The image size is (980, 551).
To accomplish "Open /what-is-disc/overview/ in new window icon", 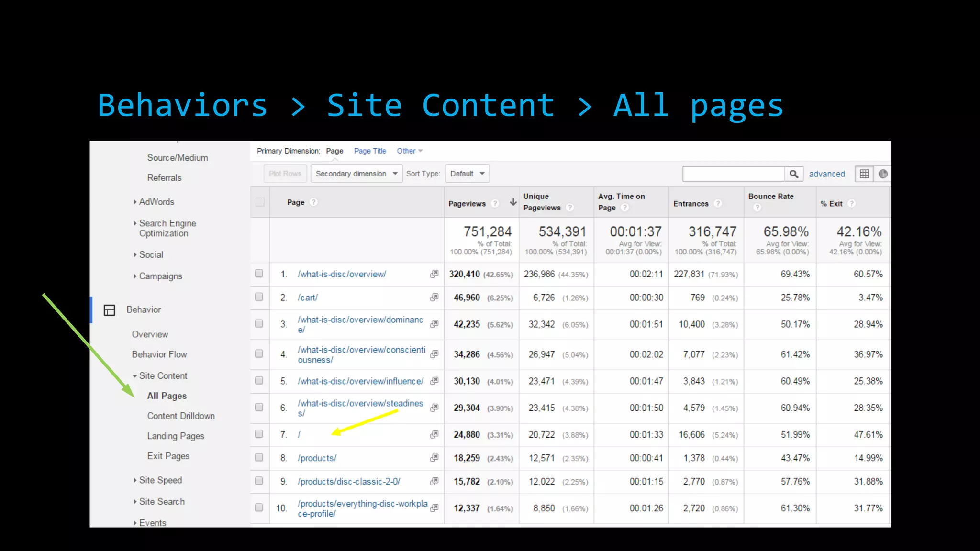I will point(434,274).
